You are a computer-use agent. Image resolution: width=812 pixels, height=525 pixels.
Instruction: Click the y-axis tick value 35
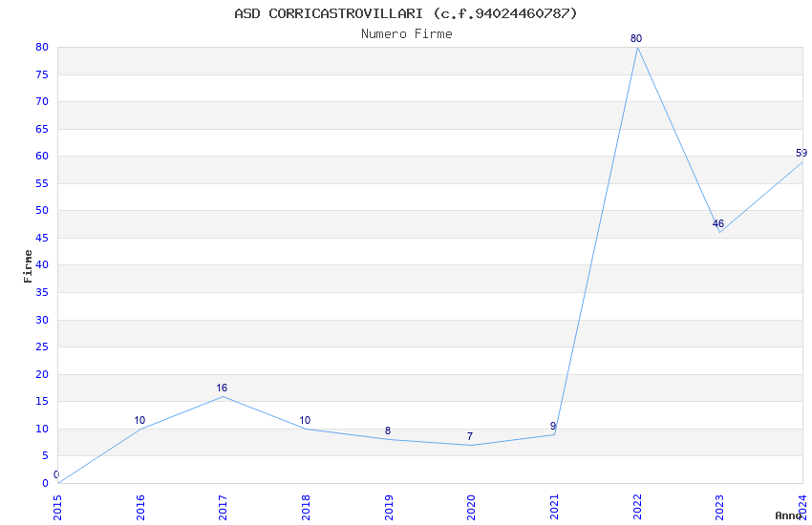42,292
